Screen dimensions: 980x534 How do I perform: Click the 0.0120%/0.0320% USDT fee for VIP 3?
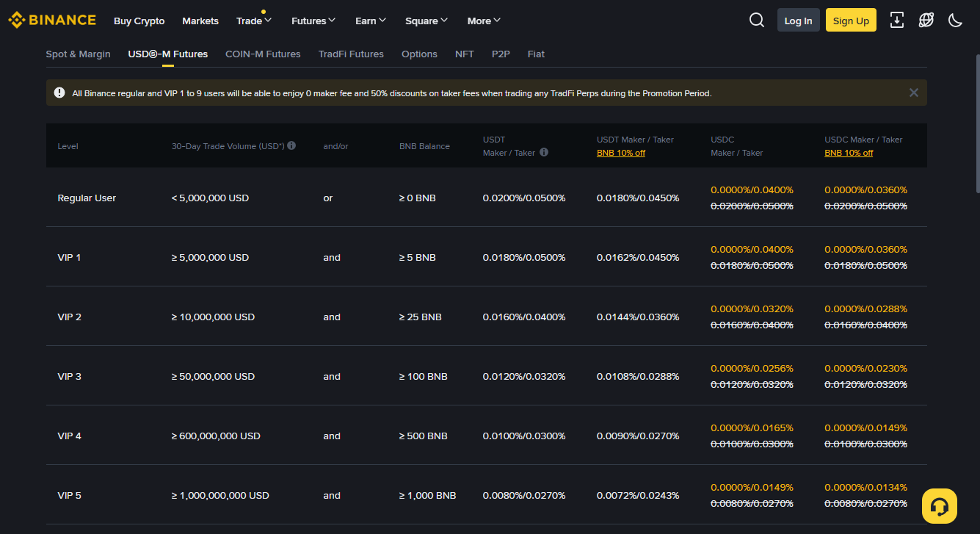tap(524, 376)
